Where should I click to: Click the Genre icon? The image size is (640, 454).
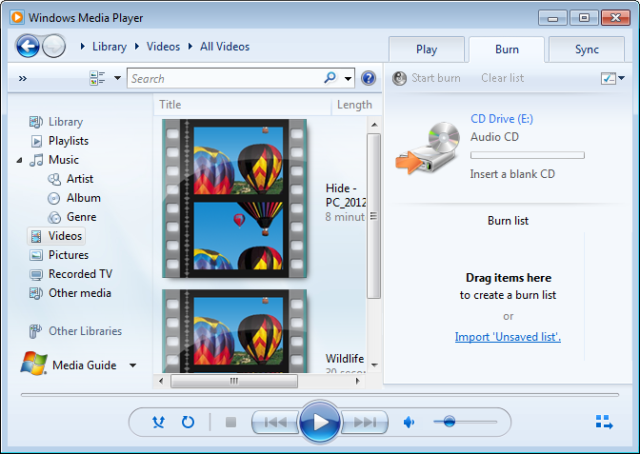click(54, 217)
